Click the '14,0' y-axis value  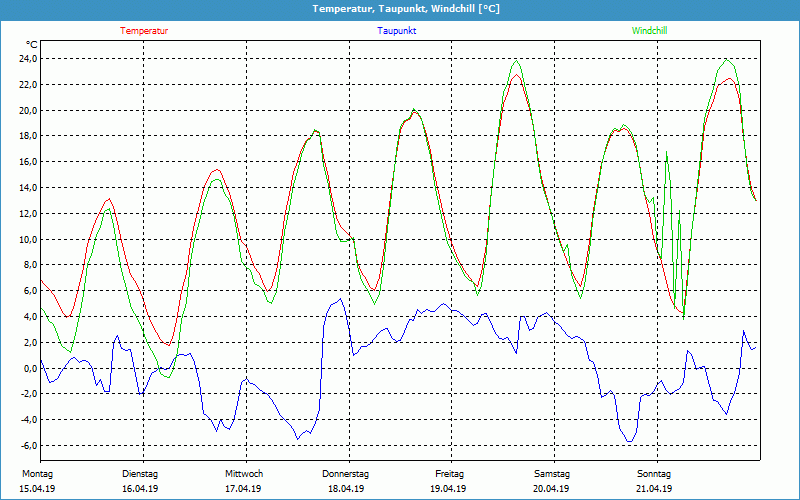click(29, 188)
